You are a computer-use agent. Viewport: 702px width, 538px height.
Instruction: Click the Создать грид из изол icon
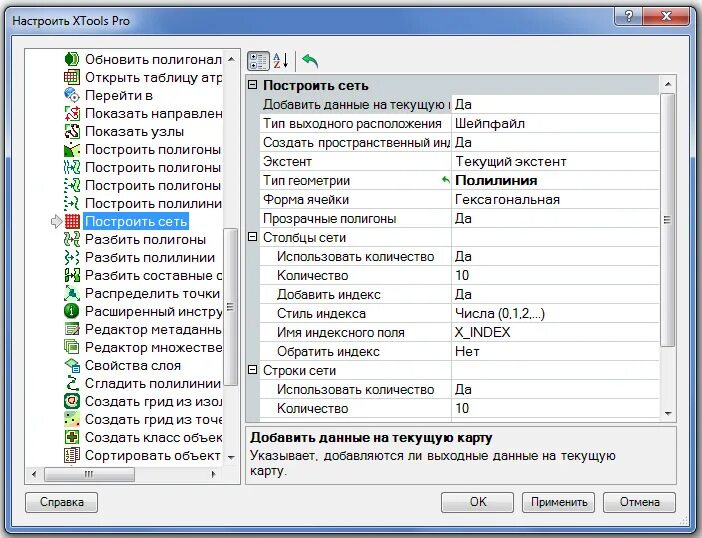click(x=72, y=401)
